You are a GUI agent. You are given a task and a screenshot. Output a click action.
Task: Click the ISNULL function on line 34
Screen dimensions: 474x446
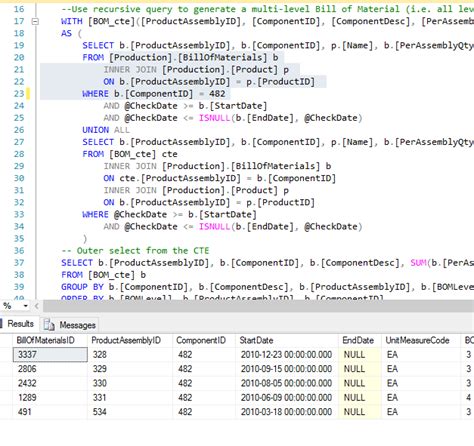click(214, 227)
